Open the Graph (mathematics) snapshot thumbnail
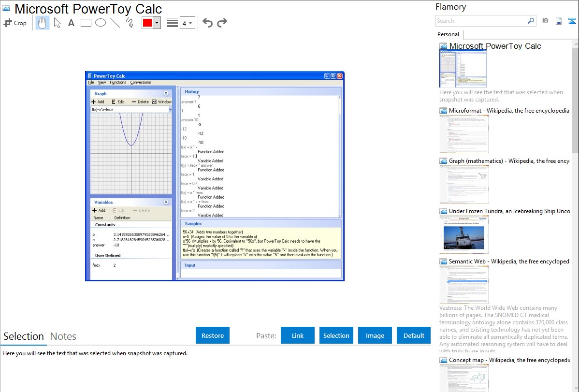The height and width of the screenshot is (392, 579). click(464, 184)
